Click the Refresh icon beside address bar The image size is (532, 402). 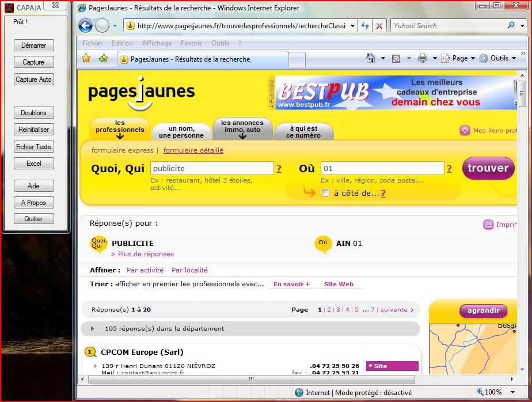(364, 26)
